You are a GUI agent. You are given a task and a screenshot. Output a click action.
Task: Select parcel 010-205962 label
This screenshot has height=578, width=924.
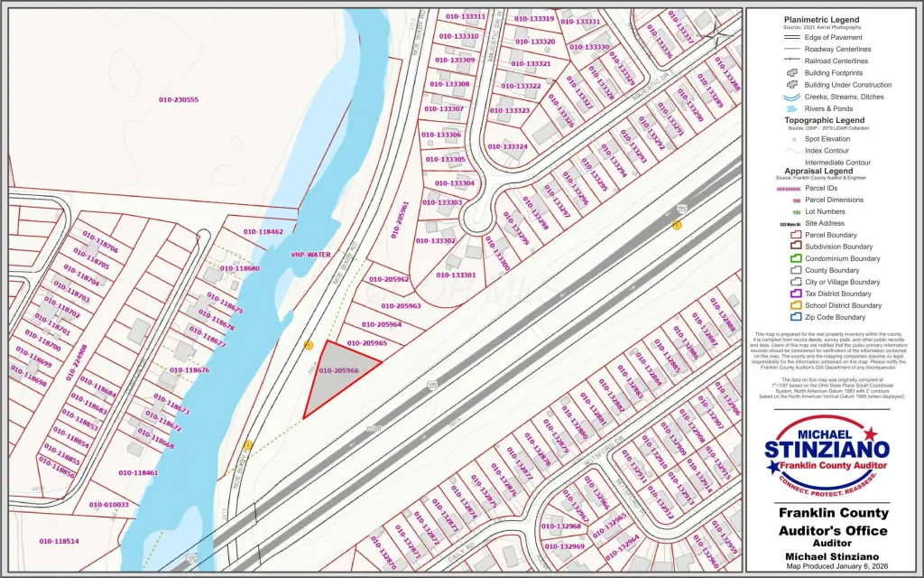click(x=388, y=280)
